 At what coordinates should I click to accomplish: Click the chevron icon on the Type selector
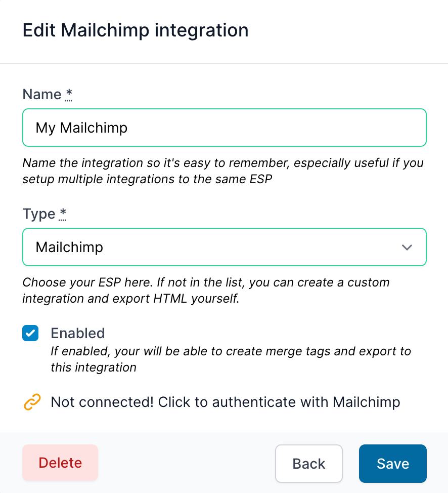pyautogui.click(x=407, y=248)
